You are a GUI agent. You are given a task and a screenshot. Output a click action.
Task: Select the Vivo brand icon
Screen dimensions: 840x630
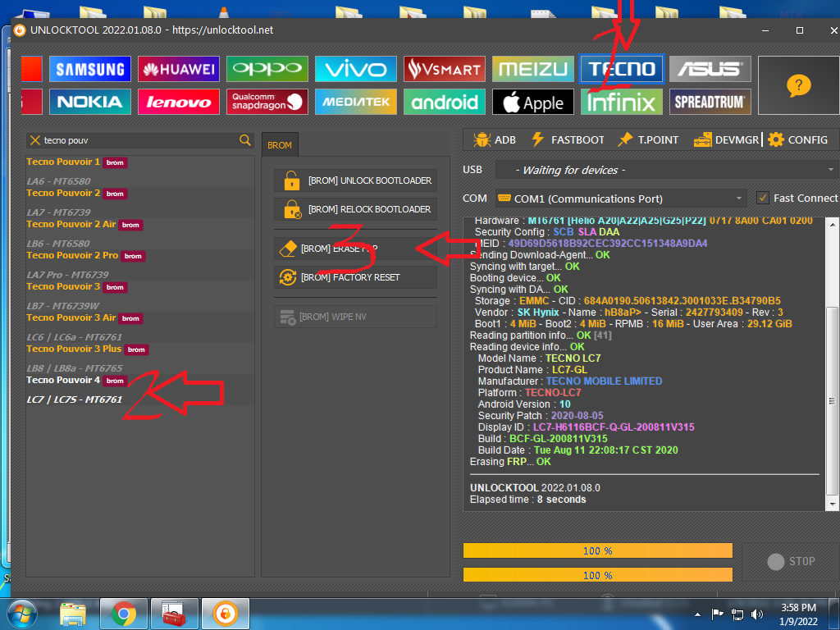pyautogui.click(x=356, y=69)
